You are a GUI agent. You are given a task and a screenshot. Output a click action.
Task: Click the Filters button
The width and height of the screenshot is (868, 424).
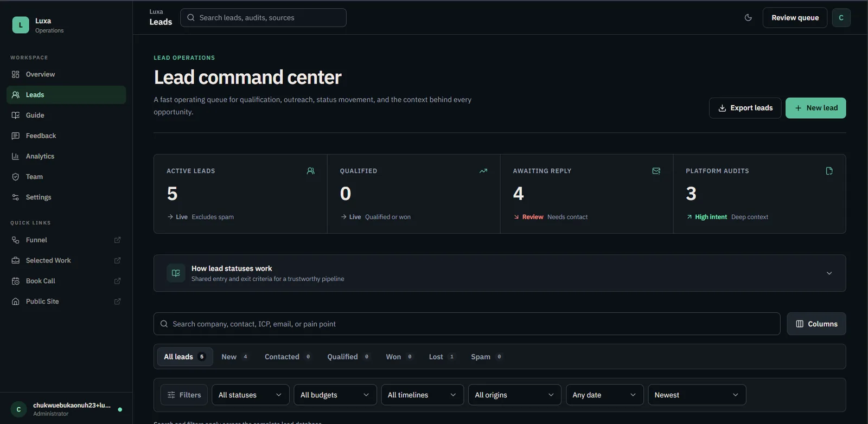click(184, 395)
